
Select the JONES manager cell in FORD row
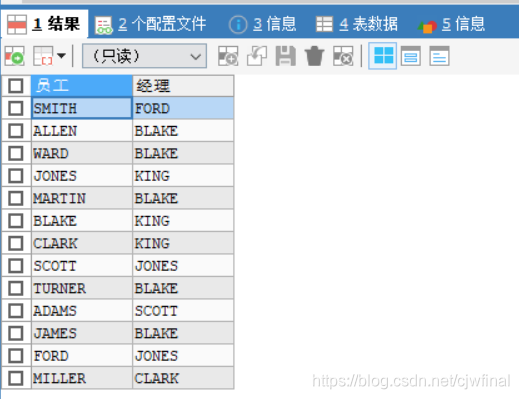click(x=183, y=356)
